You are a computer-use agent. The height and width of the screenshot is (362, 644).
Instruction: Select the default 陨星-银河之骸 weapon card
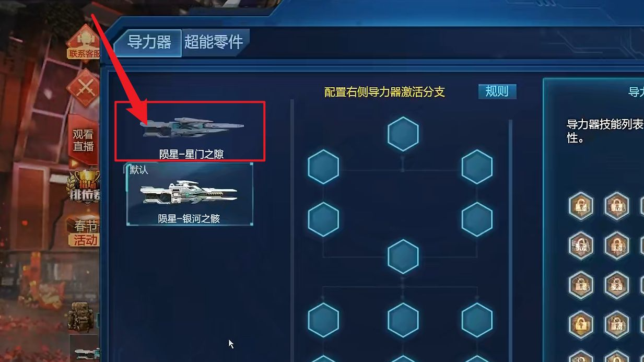click(190, 194)
